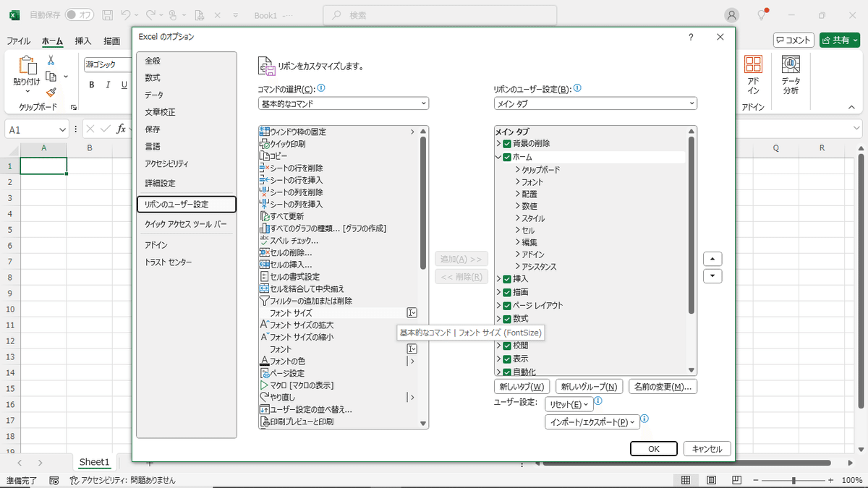Select the セルの削除 command icon
This screenshot has width=868, height=488.
click(x=264, y=252)
